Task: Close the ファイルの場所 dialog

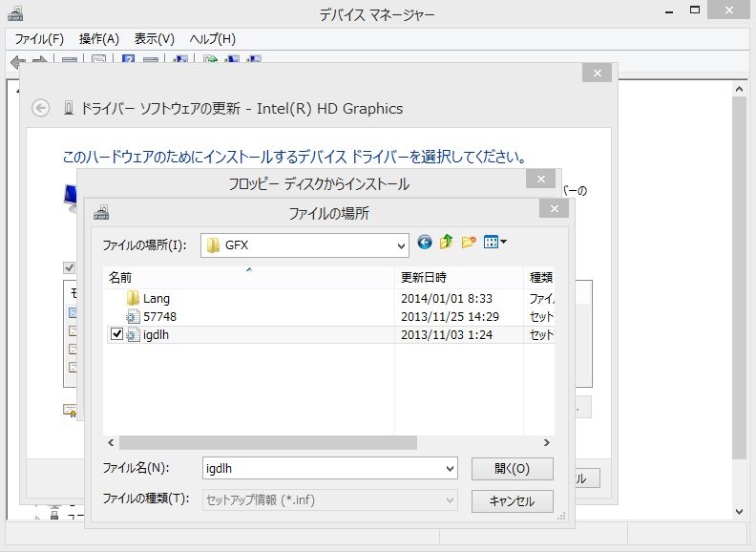Action: click(554, 208)
